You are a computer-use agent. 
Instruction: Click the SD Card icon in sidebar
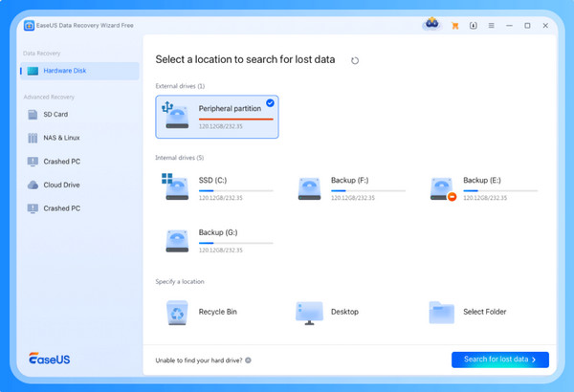pyautogui.click(x=33, y=115)
